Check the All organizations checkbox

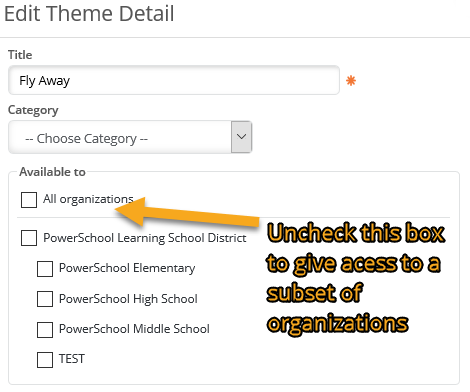(29, 200)
